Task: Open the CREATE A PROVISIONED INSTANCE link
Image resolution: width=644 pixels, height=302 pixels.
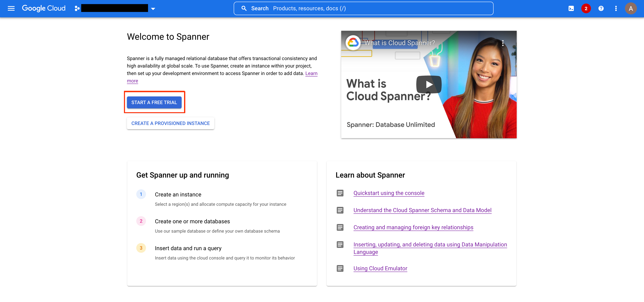Action: tap(170, 123)
